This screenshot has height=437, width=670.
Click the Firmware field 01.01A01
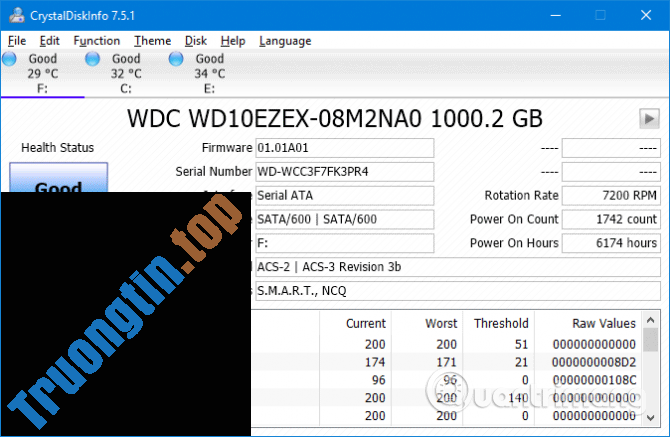pyautogui.click(x=344, y=148)
